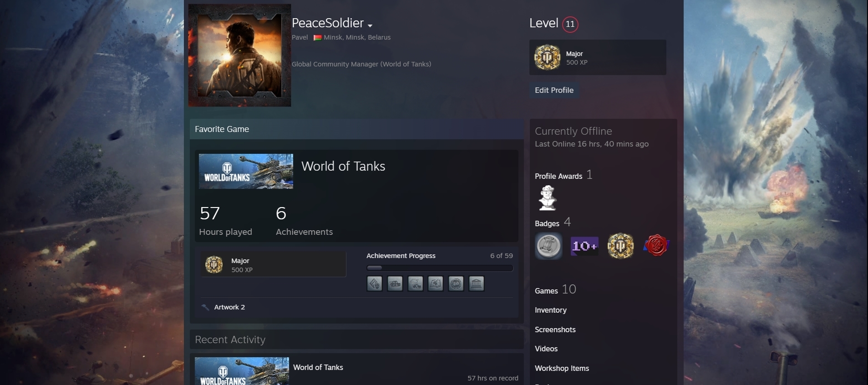
Task: Click the World of Tanks favorite game banner
Action: pos(246,171)
